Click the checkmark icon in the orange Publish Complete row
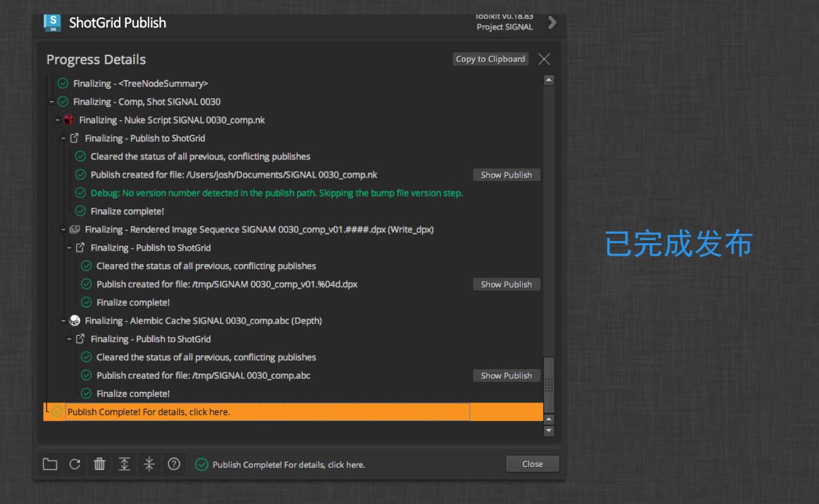Viewport: 819px width, 504px height. pyautogui.click(x=57, y=411)
